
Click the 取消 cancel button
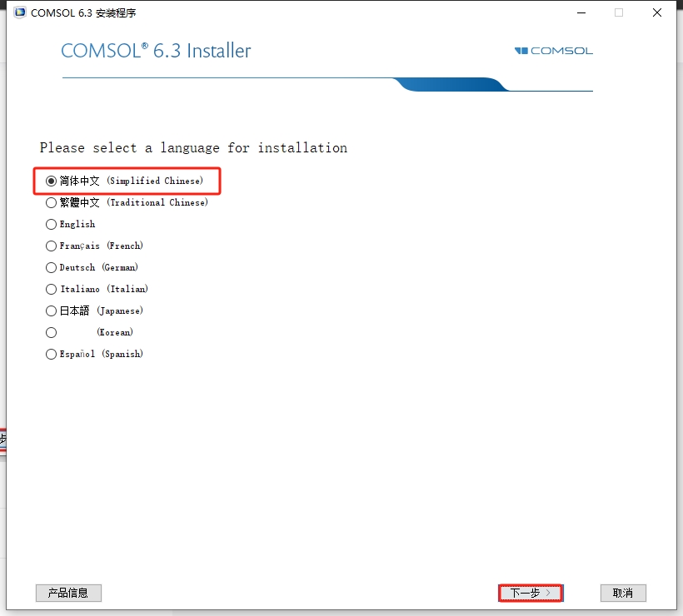tap(623, 593)
